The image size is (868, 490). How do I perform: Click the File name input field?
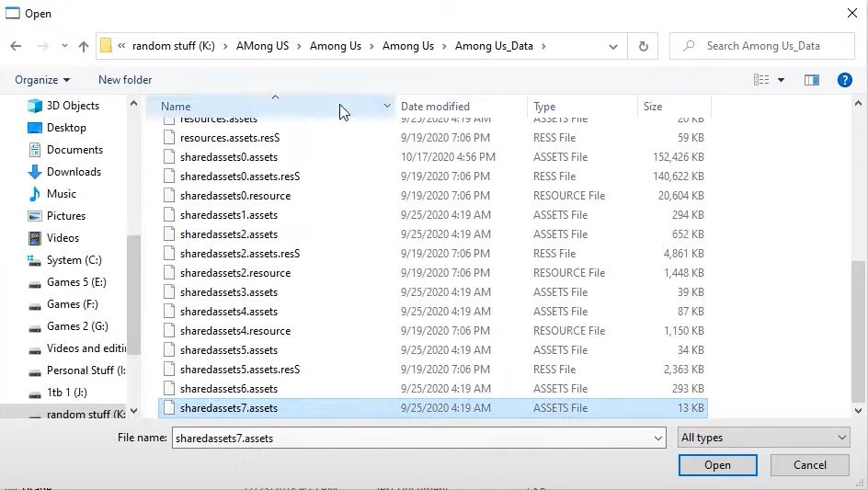412,438
